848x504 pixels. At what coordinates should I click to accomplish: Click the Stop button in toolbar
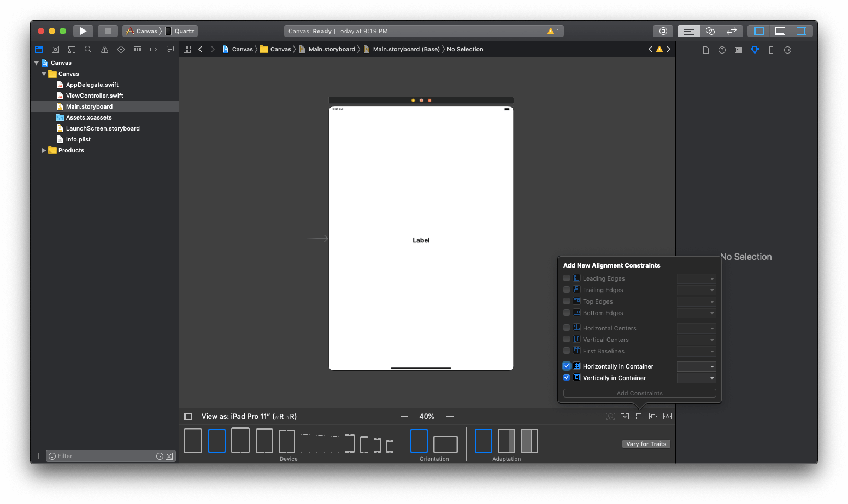click(108, 31)
